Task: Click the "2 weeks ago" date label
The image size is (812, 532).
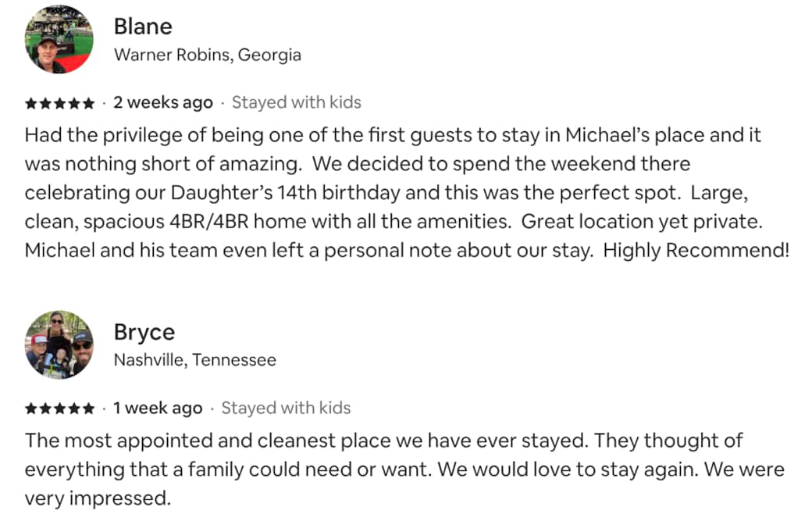Action: coord(162,102)
